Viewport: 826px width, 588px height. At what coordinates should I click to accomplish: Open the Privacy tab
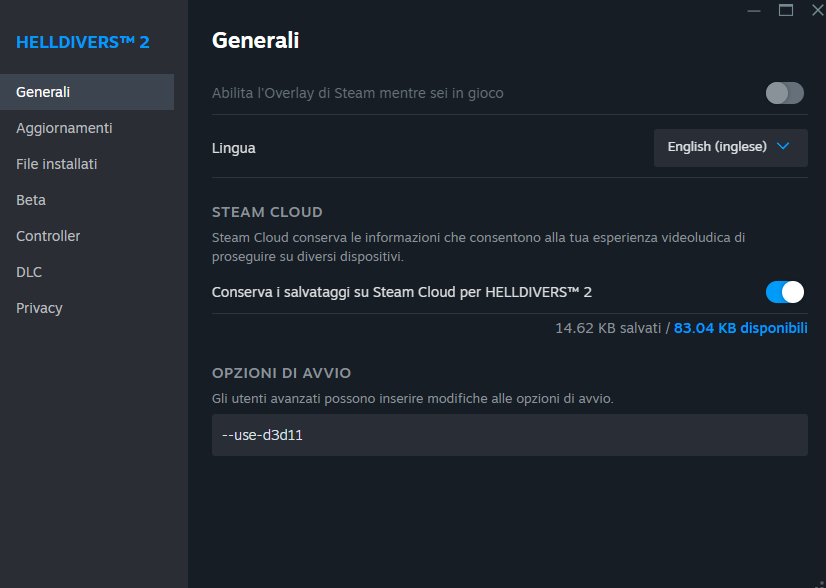tap(39, 308)
